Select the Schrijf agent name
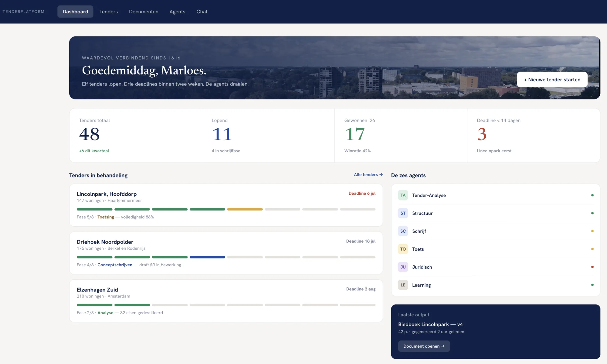Viewport: 607px width, 364px height. point(419,231)
